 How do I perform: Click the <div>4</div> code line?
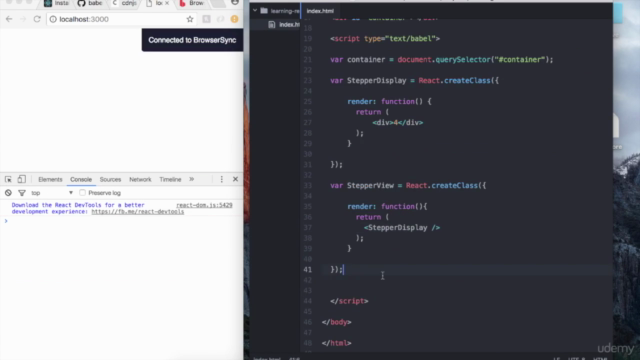398,122
